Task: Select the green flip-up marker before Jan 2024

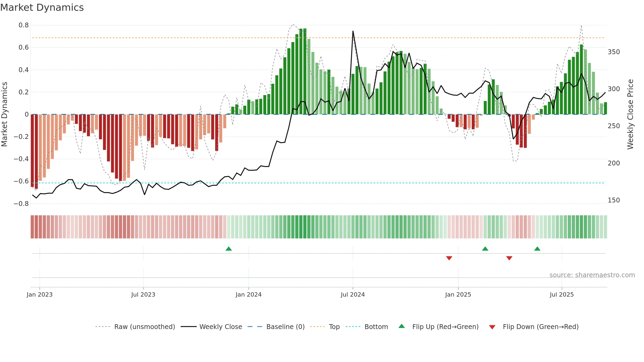Action: click(x=229, y=249)
